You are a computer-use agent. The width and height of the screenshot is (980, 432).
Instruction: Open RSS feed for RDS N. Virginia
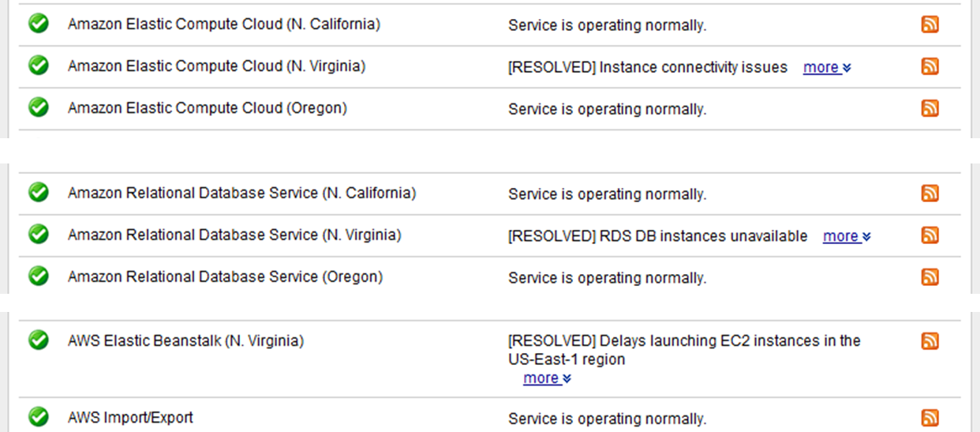click(x=930, y=235)
